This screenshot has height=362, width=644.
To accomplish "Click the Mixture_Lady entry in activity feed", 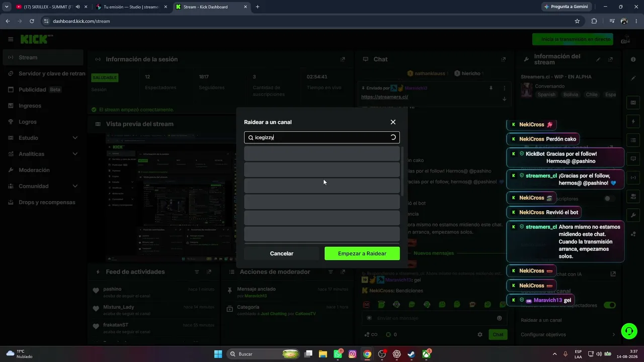I will click(x=154, y=310).
